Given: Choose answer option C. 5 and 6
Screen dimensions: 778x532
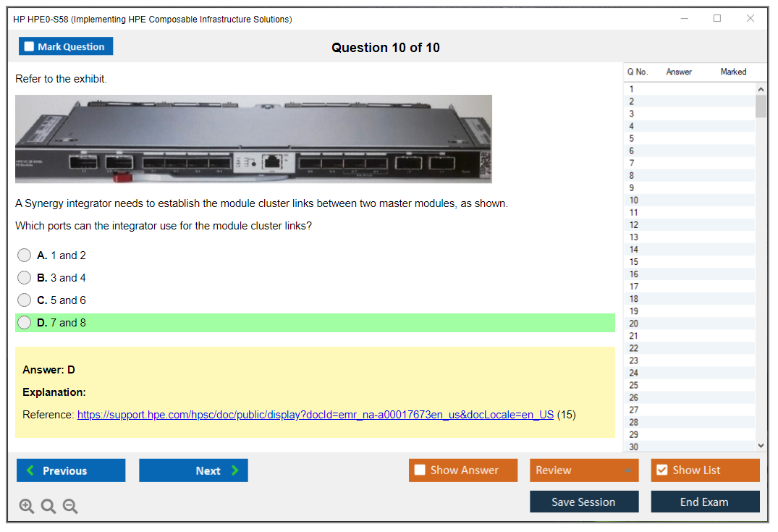Looking at the screenshot, I should 25,300.
